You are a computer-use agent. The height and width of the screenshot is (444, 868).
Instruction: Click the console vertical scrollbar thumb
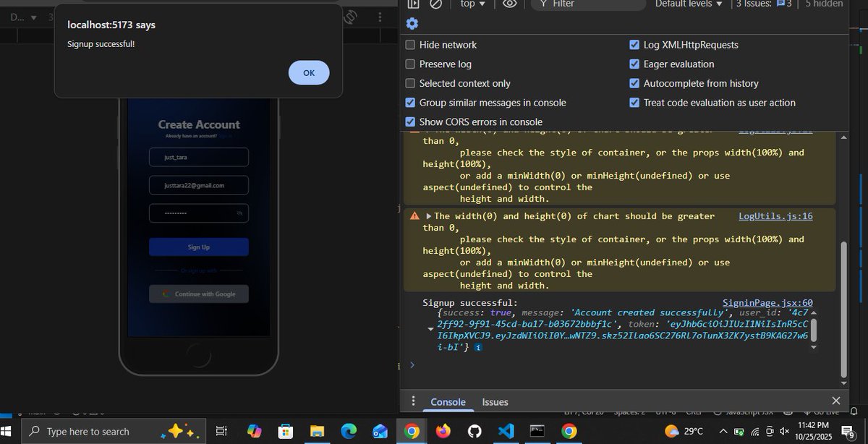[x=844, y=309]
